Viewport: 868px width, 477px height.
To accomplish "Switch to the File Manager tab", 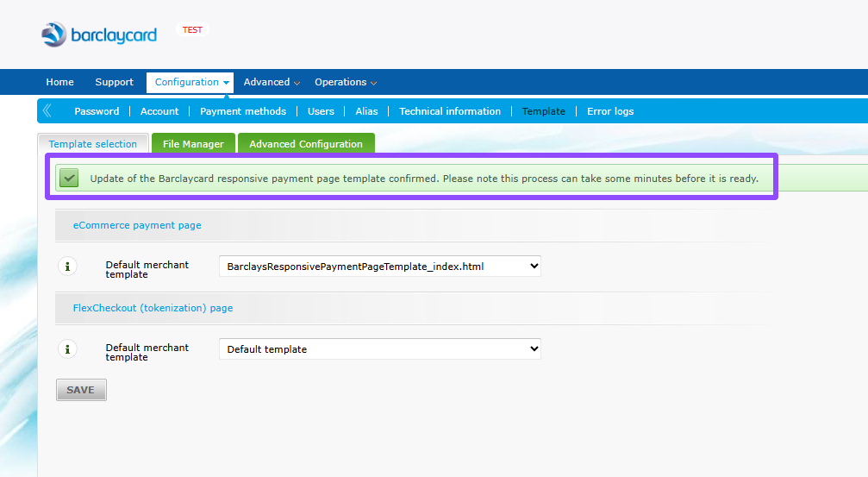I will [x=193, y=144].
